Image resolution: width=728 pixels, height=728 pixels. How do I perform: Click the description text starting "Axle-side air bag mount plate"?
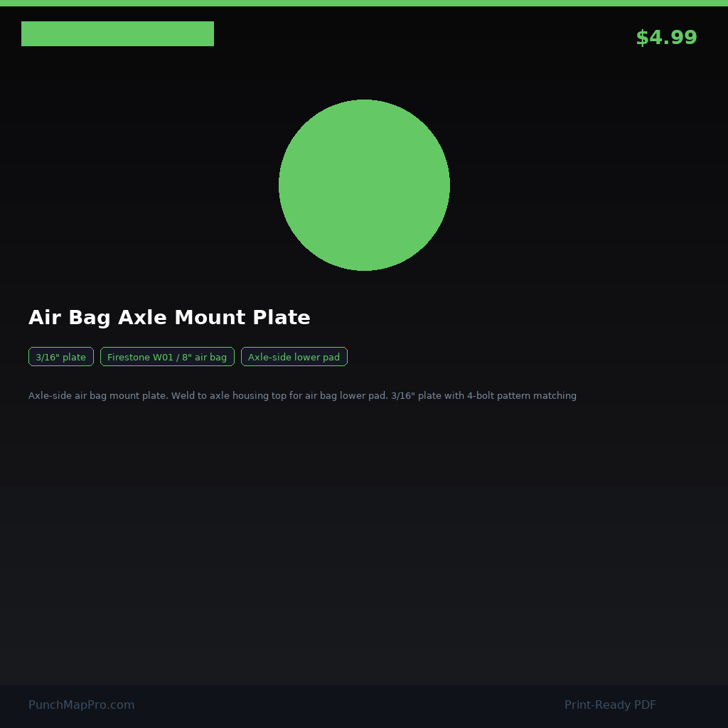(302, 395)
